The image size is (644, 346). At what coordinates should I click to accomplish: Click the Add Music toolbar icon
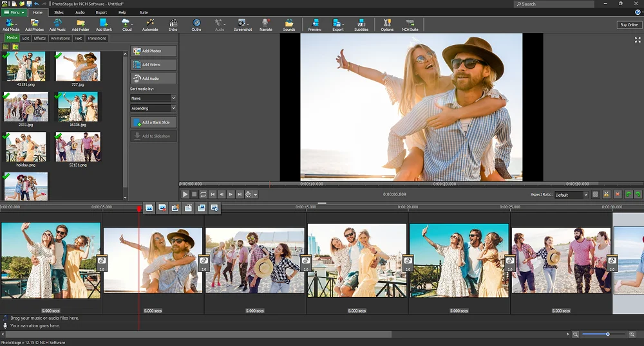coord(57,24)
